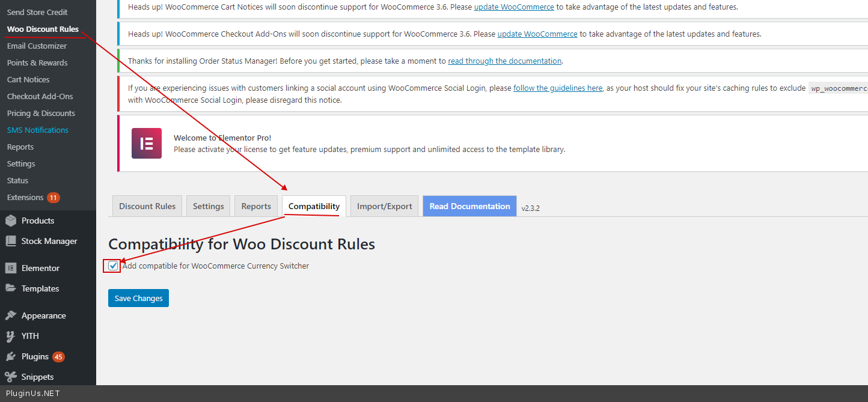Open the Elementor menu
The height and width of the screenshot is (402, 868).
(40, 268)
